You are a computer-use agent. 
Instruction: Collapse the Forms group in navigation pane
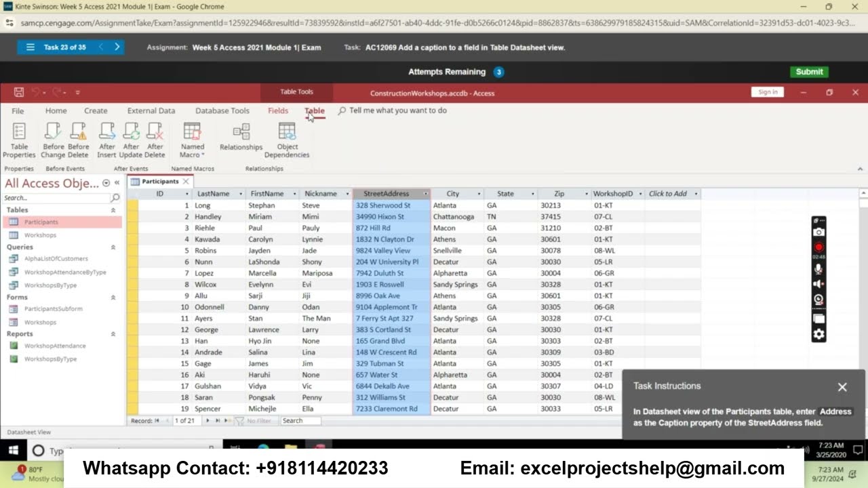click(x=113, y=297)
